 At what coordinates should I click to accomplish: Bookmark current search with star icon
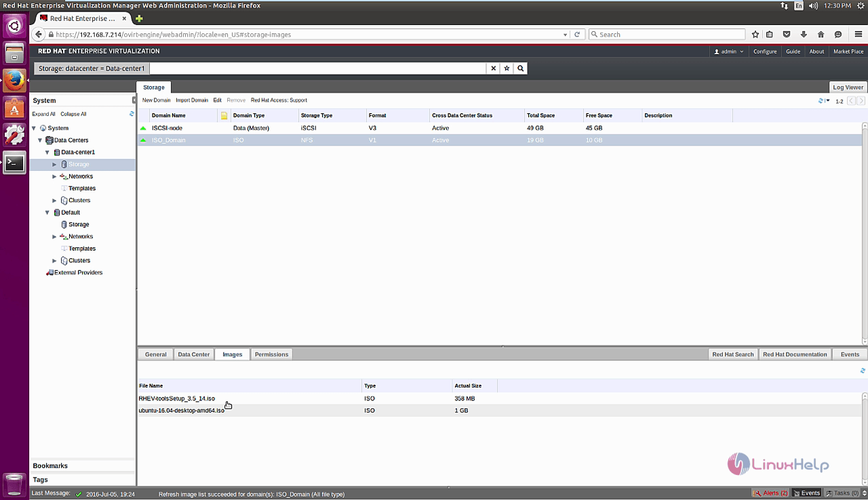tap(507, 68)
